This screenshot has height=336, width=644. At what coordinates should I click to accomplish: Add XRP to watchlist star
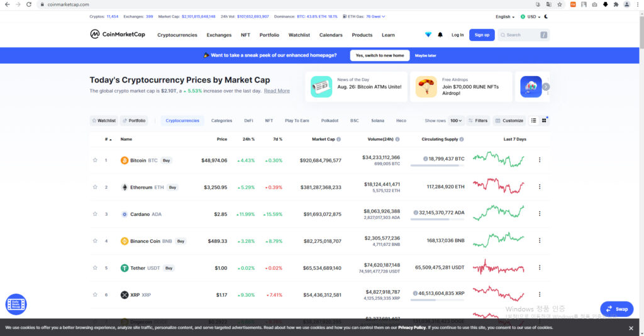click(95, 294)
